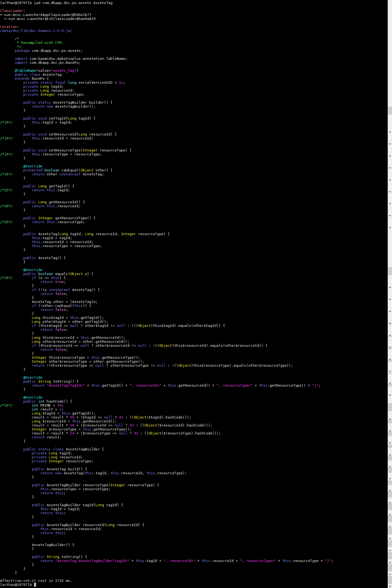The height and width of the screenshot is (588, 392).
Task: Click the 'Long $tagId = this.getTagId();' line
Action: click(x=64, y=413)
